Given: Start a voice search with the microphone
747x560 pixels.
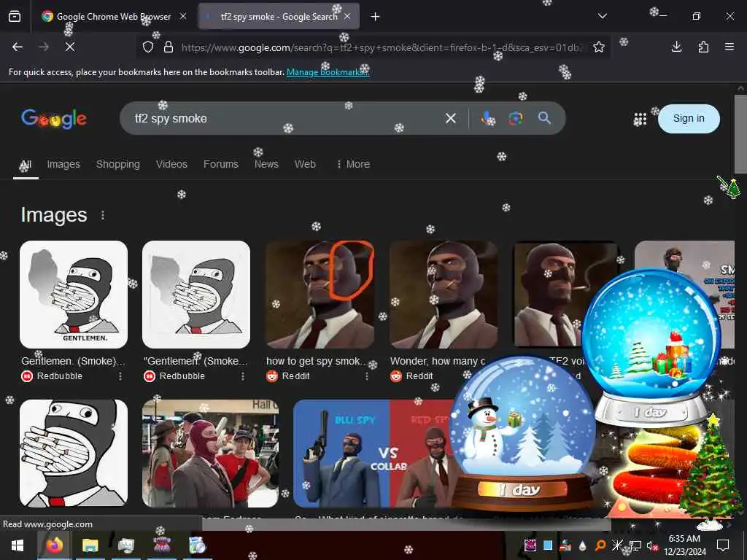Looking at the screenshot, I should pyautogui.click(x=487, y=118).
